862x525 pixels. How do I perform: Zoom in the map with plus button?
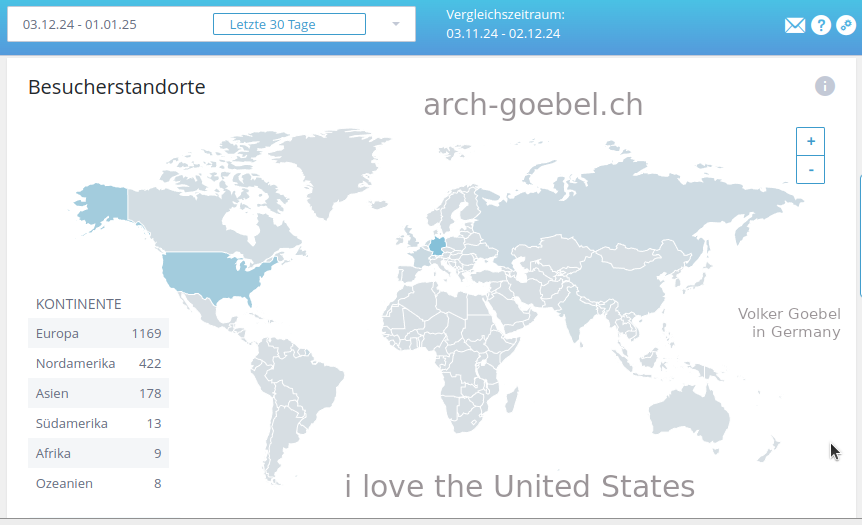click(x=810, y=141)
